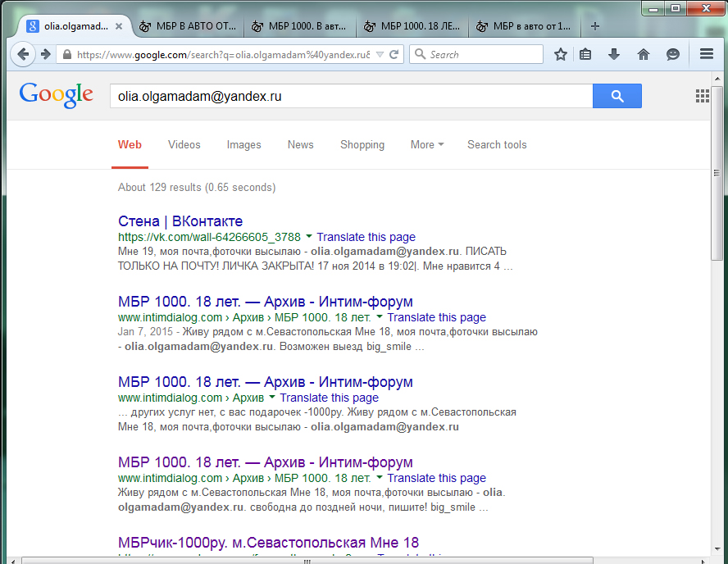Click the blue Google search magnifier button
This screenshot has height=564, width=728.
617,96
